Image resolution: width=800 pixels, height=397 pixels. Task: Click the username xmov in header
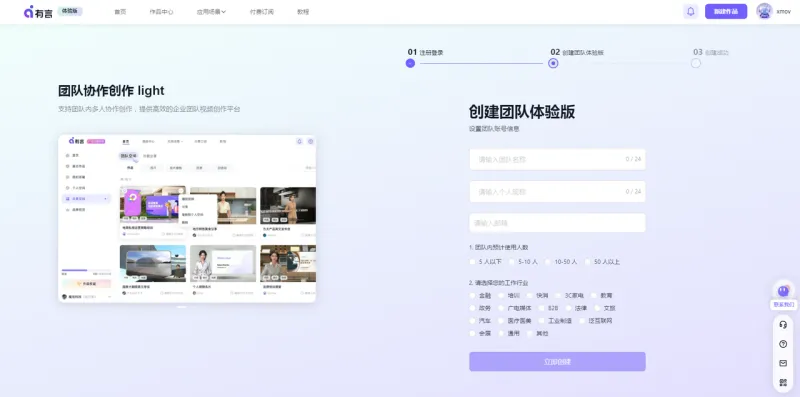783,11
